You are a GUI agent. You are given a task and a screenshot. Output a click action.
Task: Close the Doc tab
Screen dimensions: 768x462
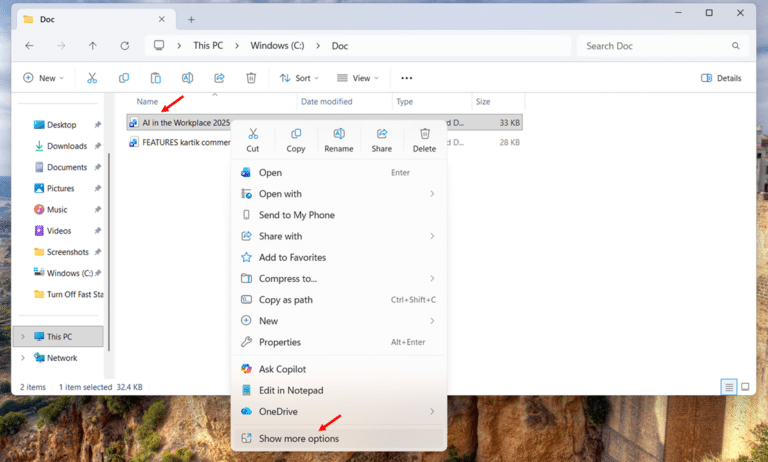tap(162, 19)
